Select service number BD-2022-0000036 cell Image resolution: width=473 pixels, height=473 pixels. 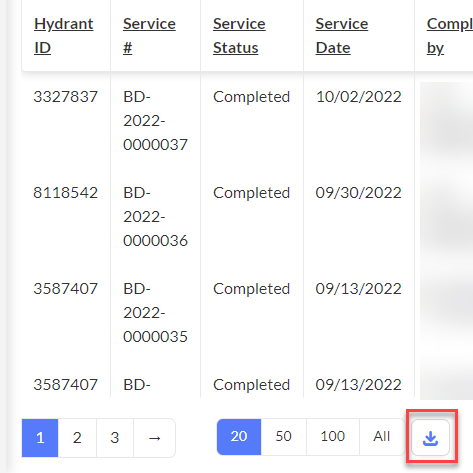(155, 217)
